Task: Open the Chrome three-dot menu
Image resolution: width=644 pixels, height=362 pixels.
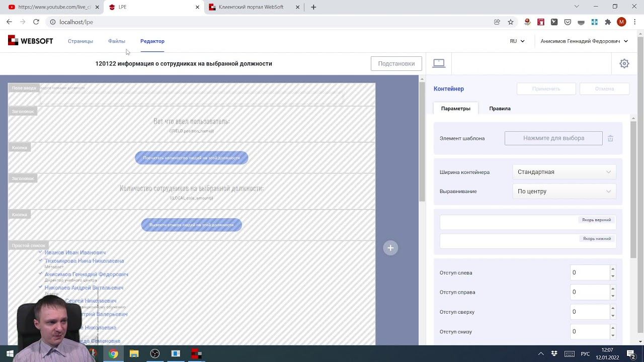Action: (x=635, y=22)
